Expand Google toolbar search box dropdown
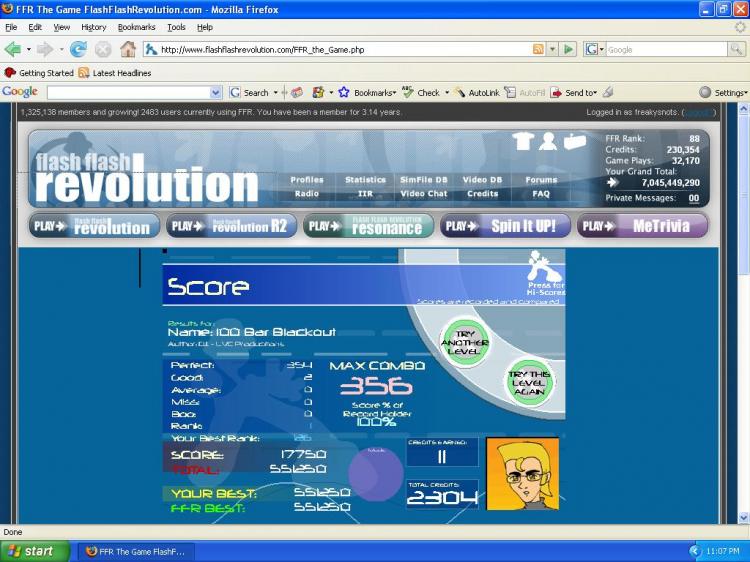 click(216, 93)
